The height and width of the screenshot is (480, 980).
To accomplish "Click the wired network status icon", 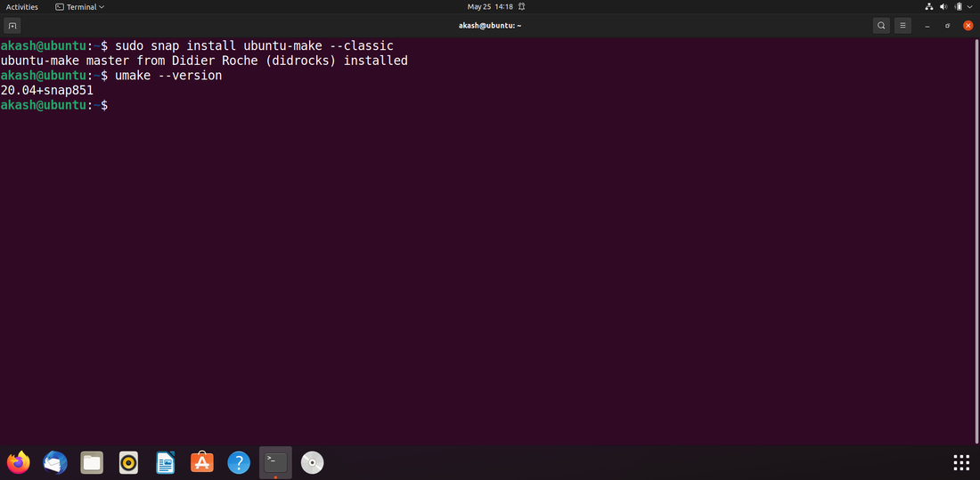I will click(928, 7).
